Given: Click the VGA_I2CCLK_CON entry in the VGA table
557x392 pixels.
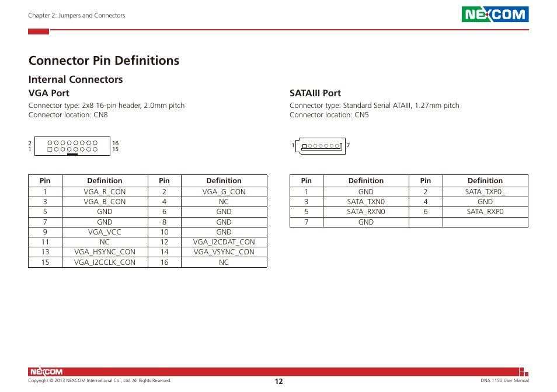Looking at the screenshot, I should tap(105, 262).
